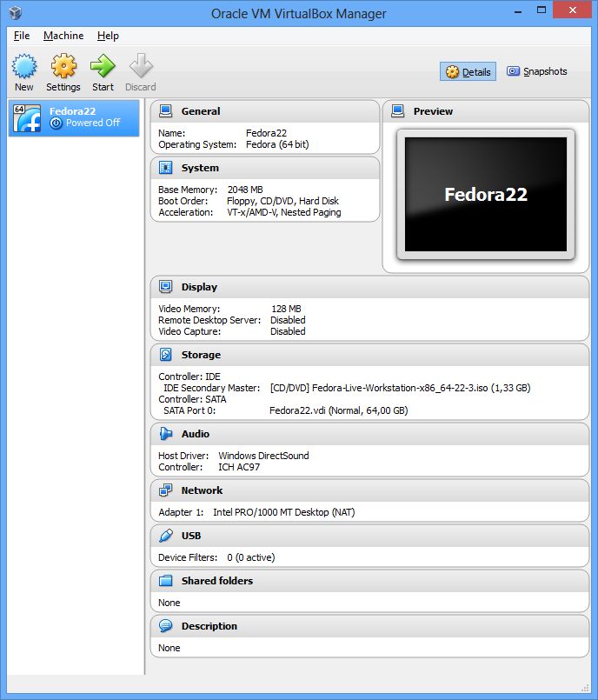Click the Audio speaker icon
The width and height of the screenshot is (598, 700).
coord(165,434)
